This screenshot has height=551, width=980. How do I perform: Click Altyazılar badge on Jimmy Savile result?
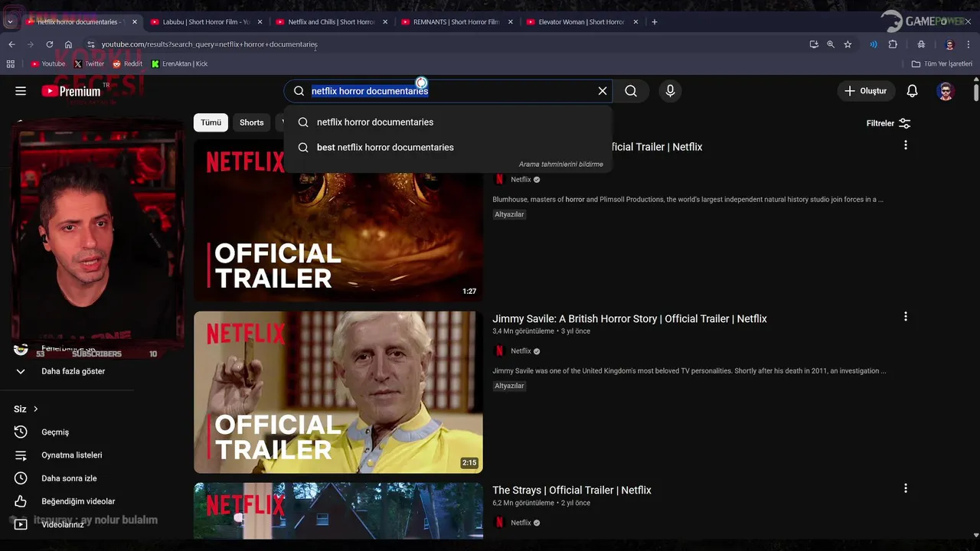(x=509, y=386)
